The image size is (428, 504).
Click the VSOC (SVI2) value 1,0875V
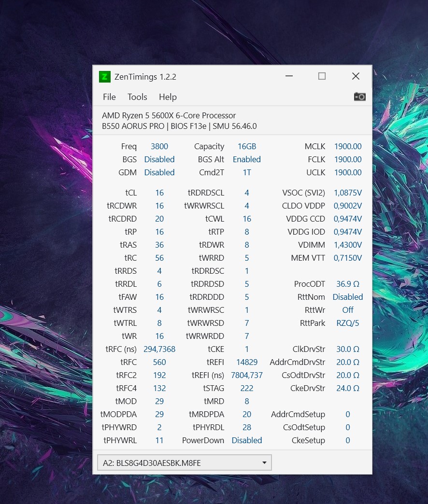(348, 193)
